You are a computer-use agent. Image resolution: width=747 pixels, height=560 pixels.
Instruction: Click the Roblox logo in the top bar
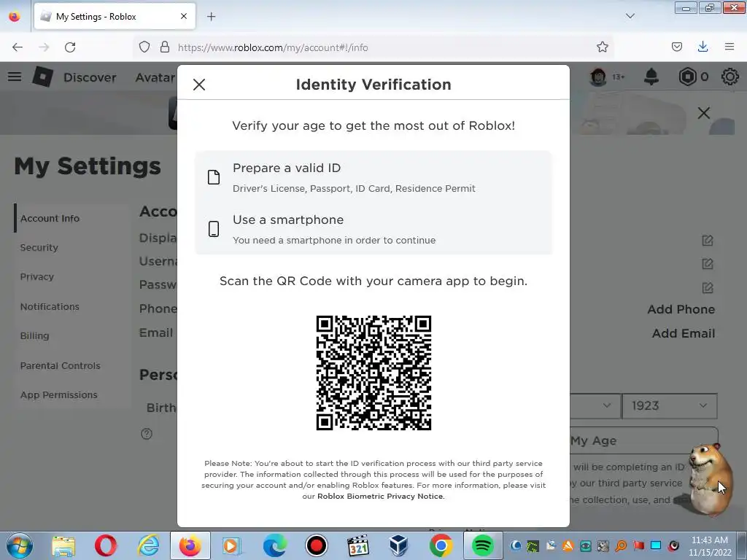tap(42, 77)
